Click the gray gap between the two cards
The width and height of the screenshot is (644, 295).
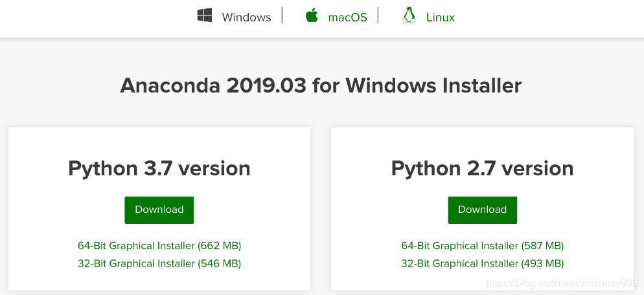[321, 207]
